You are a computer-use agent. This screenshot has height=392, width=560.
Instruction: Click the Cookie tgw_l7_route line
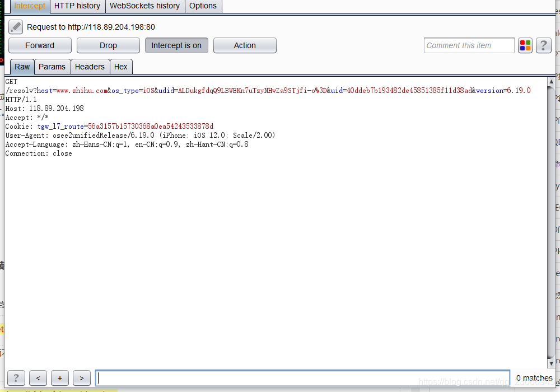[x=109, y=127]
